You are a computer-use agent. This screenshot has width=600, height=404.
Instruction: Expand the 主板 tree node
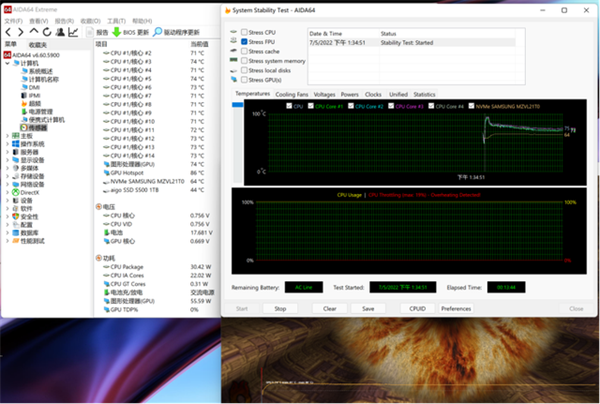(x=7, y=136)
